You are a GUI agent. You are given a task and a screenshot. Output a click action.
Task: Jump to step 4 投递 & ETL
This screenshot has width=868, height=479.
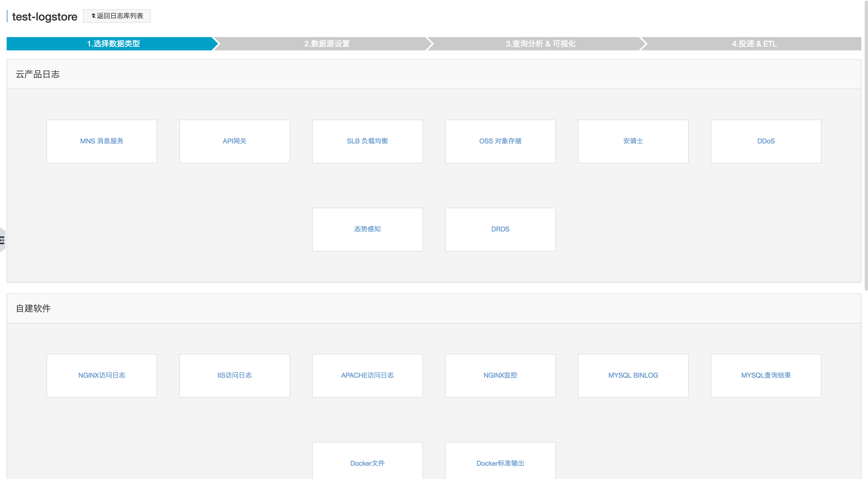tap(754, 44)
